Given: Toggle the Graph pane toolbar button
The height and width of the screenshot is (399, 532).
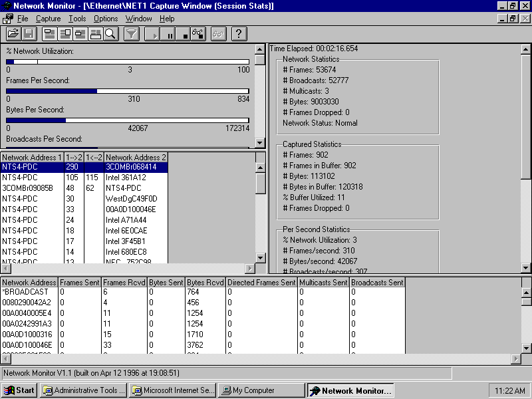Looking at the screenshot, I should click(49, 34).
